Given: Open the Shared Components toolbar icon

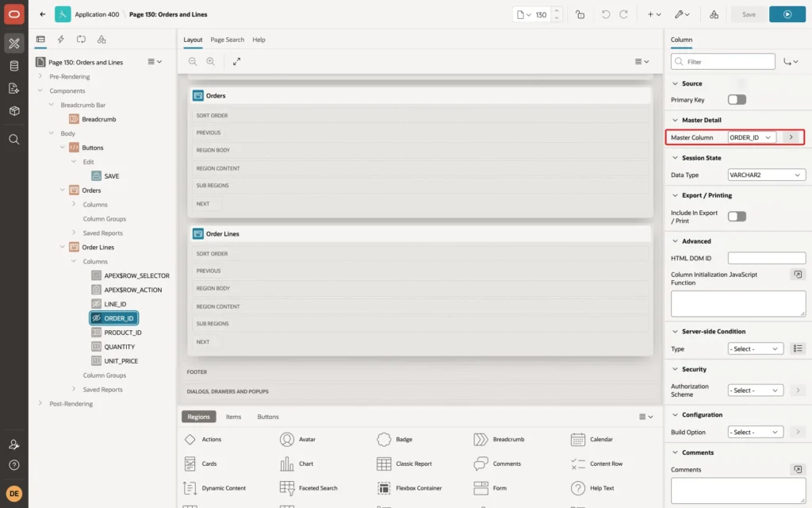Looking at the screenshot, I should point(714,14).
